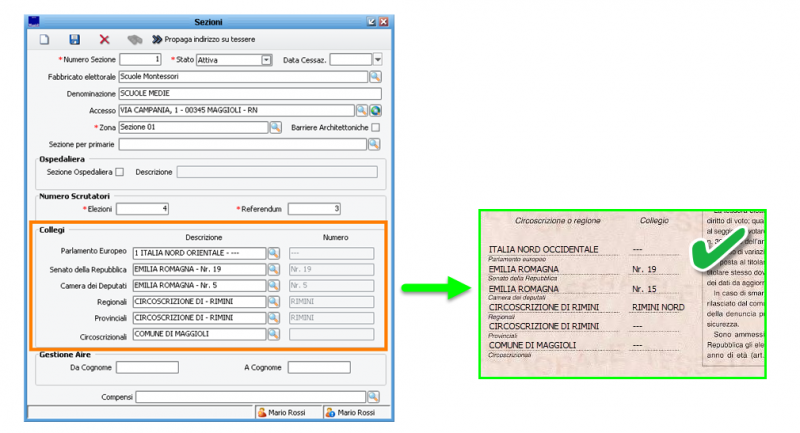
Task: Open the globe map icon beside Accesso
Action: 376,110
